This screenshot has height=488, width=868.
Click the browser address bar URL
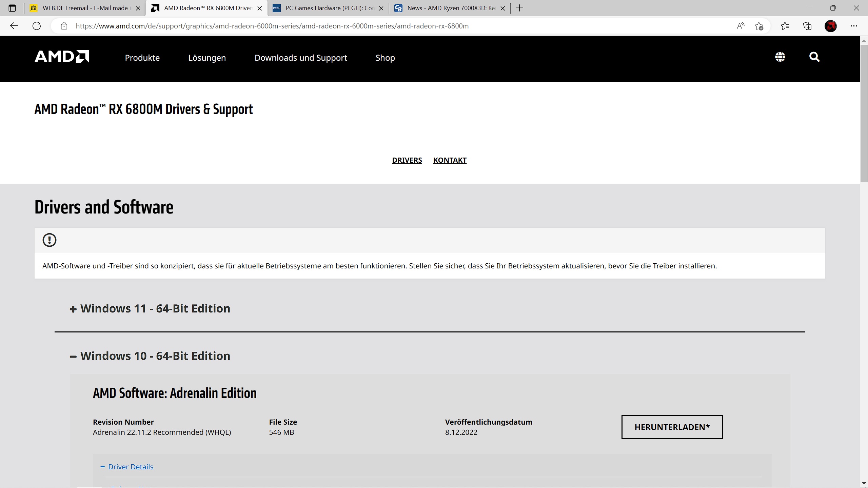(x=272, y=26)
